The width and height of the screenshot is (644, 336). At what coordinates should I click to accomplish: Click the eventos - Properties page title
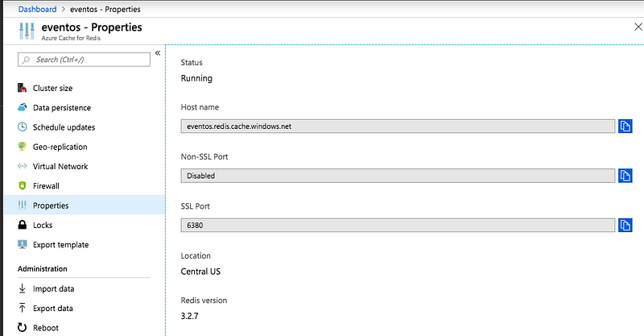(92, 27)
